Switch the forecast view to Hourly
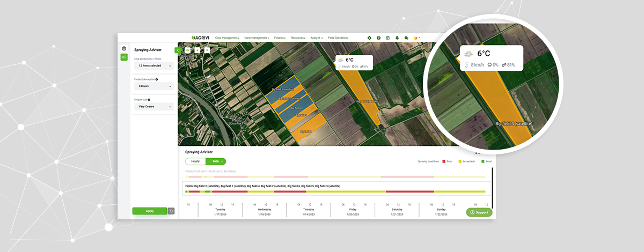The width and height of the screenshot is (644, 252). pos(195,161)
